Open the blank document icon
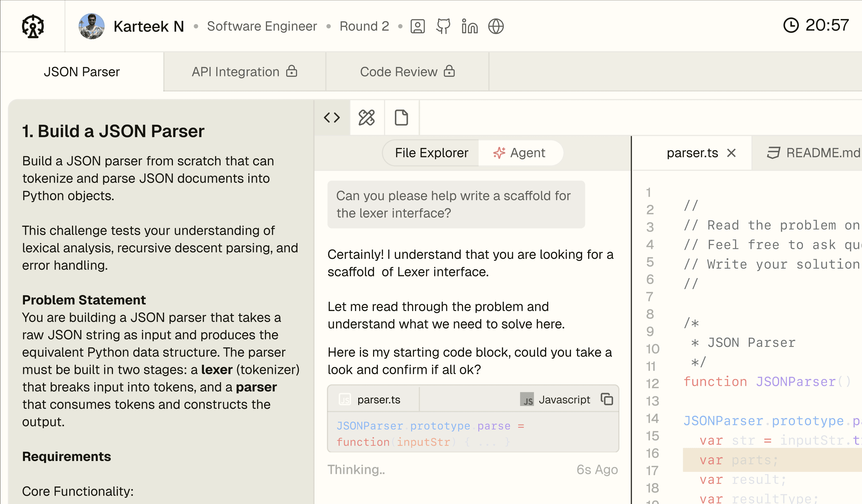 [x=401, y=118]
